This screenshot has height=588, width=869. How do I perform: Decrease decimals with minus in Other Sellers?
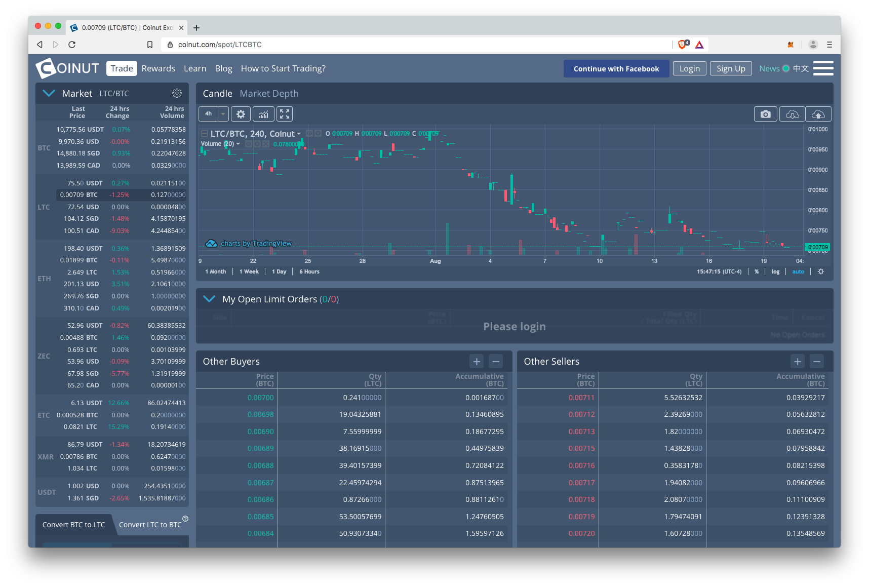816,361
